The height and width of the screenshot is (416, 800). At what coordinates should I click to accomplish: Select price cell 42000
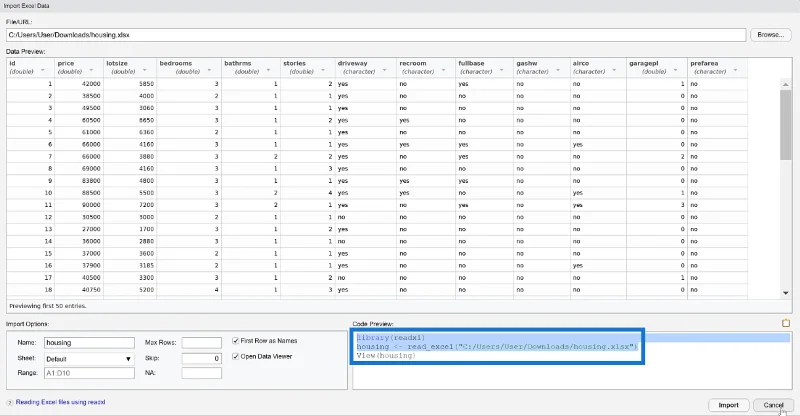tap(79, 84)
